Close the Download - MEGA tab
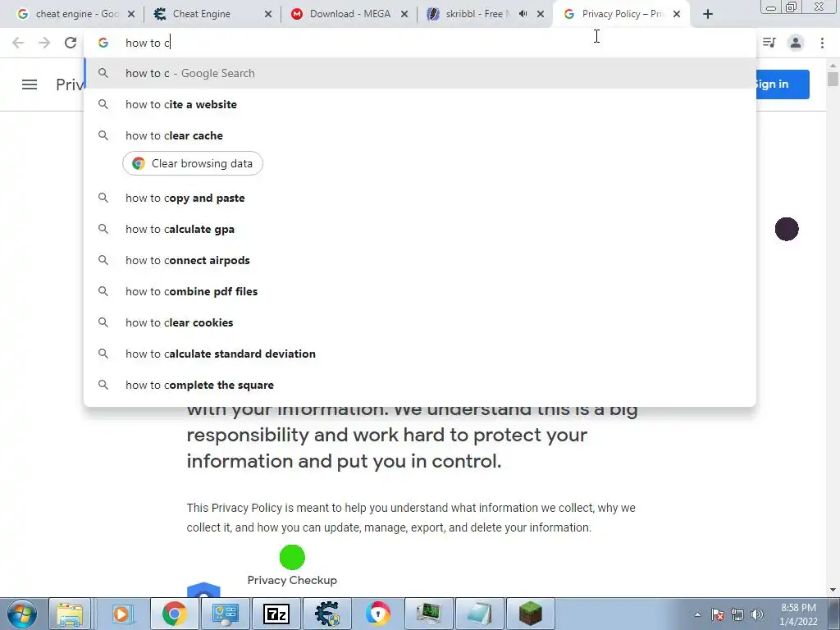840x630 pixels. pyautogui.click(x=404, y=15)
